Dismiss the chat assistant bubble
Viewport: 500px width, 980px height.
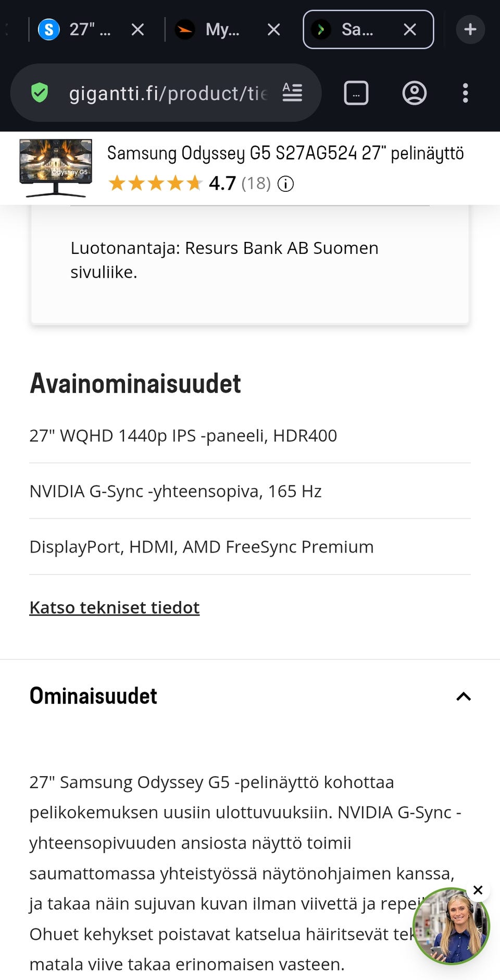pyautogui.click(x=478, y=890)
